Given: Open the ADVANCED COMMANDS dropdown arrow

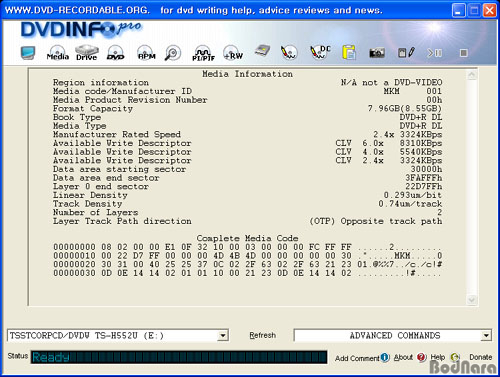Looking at the screenshot, I should (486, 336).
